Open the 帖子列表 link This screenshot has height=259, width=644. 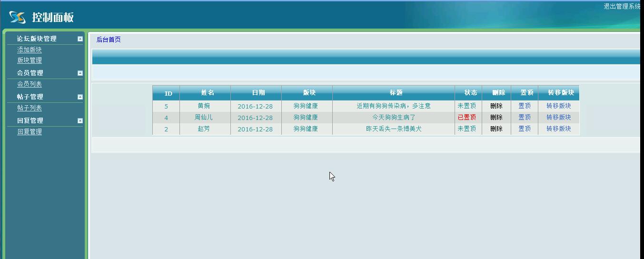tap(30, 108)
